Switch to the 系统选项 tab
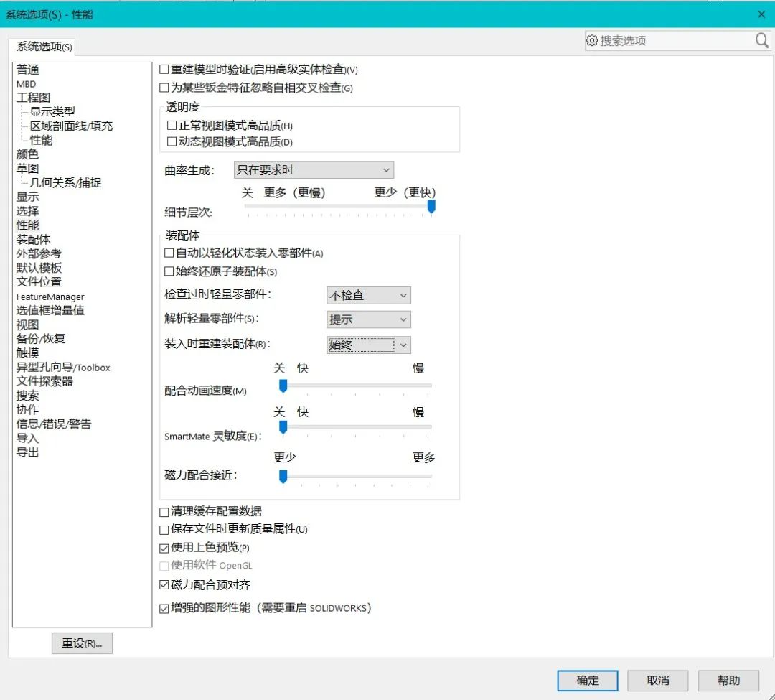Screen dimensions: 775x700 pos(44,47)
